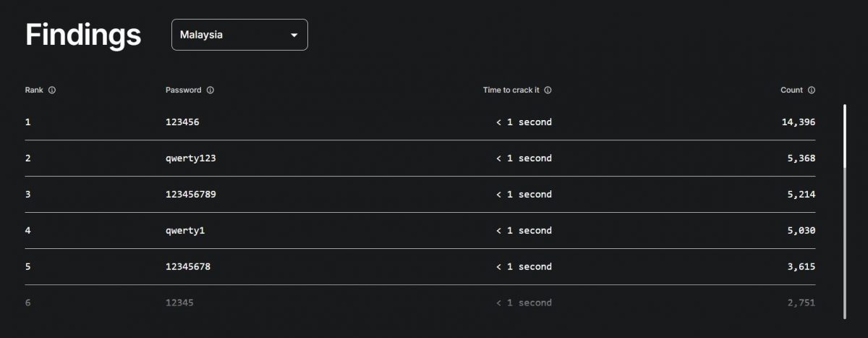The width and height of the screenshot is (868, 338).
Task: Click the count value 5,368
Action: pyautogui.click(x=801, y=159)
